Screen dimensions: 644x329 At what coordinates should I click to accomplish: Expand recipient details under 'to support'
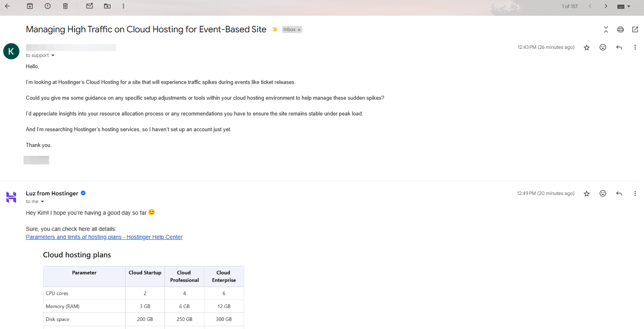(53, 56)
